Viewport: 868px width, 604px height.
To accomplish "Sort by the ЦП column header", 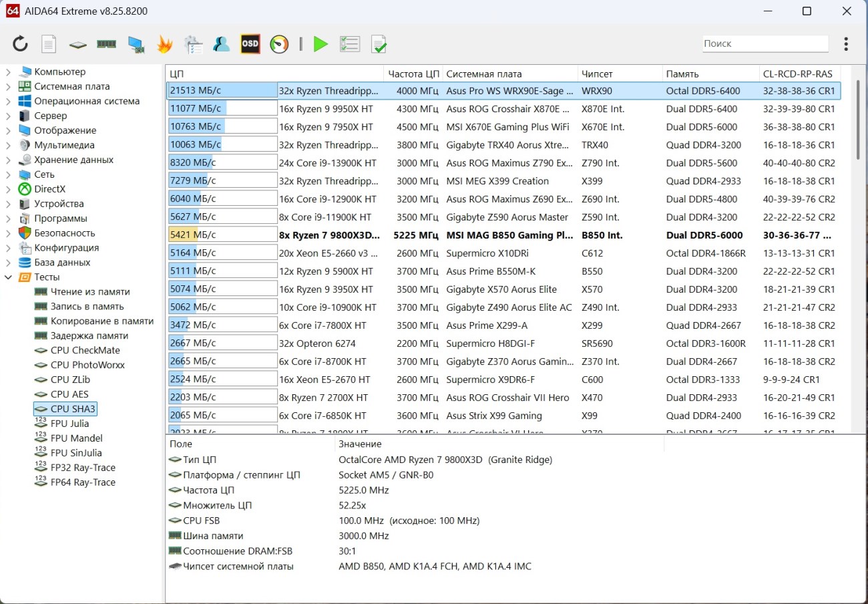I will [275, 73].
